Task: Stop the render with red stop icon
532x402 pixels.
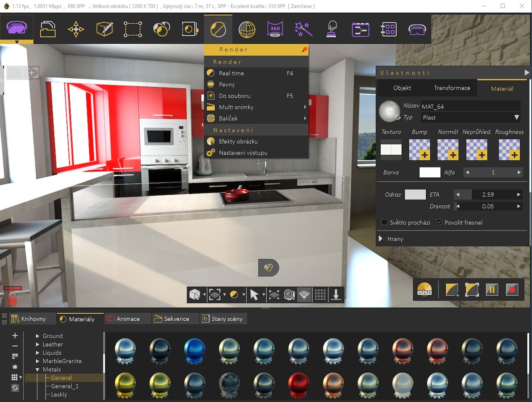Action: click(x=512, y=290)
